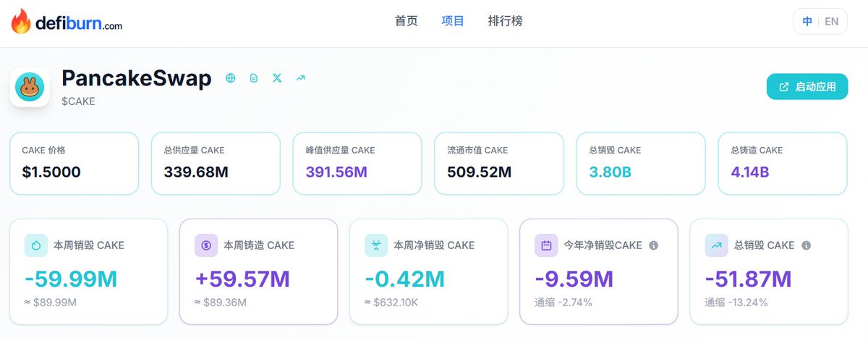Click the flame icon in 本周销毁 CAKE card

coord(36,245)
